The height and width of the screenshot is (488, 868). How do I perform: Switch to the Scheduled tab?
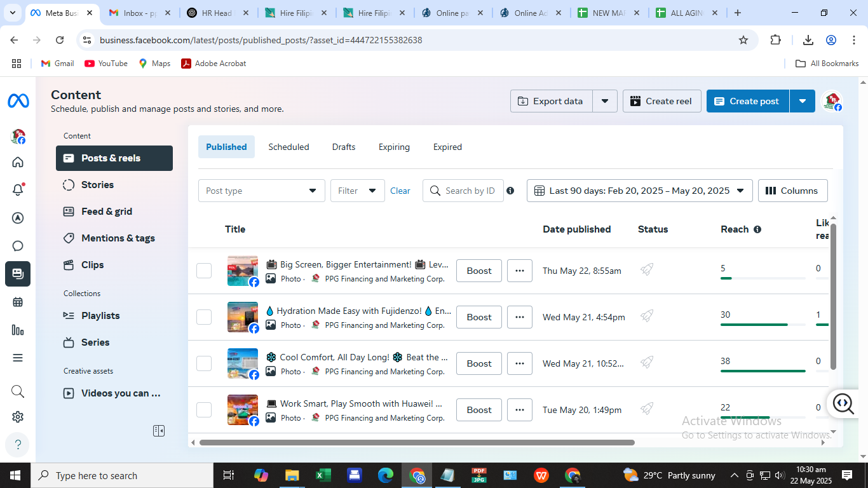pyautogui.click(x=288, y=147)
